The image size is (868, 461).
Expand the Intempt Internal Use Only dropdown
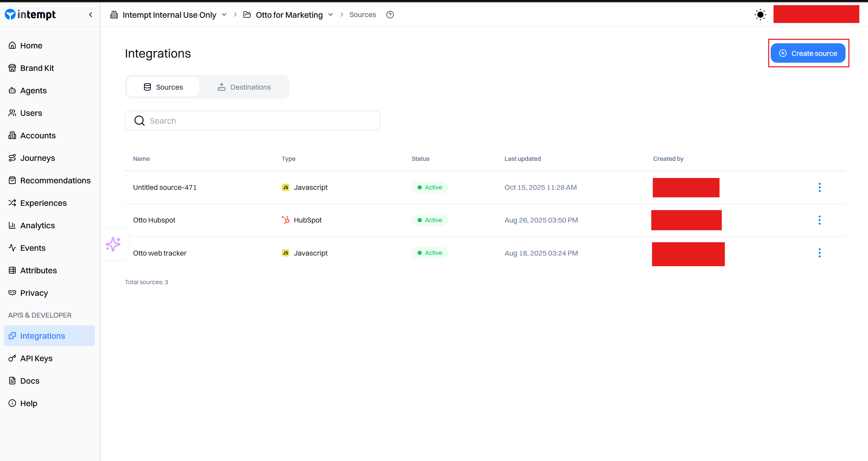[x=224, y=15]
